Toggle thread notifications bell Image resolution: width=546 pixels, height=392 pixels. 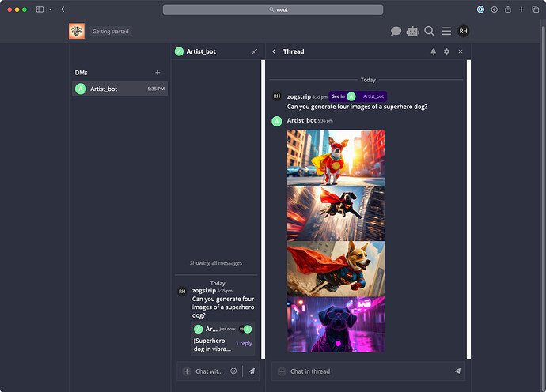click(x=433, y=51)
